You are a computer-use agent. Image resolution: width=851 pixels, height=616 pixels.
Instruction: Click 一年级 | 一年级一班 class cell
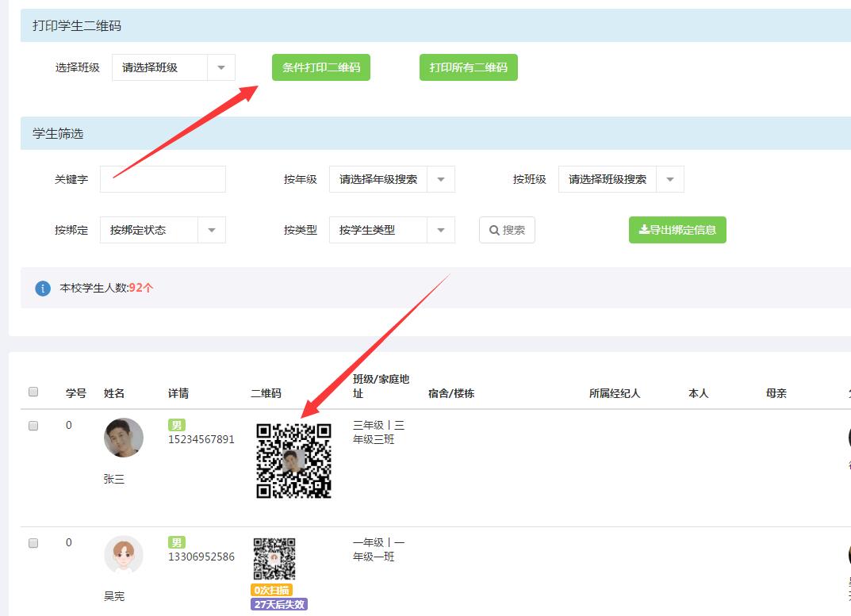click(x=379, y=549)
